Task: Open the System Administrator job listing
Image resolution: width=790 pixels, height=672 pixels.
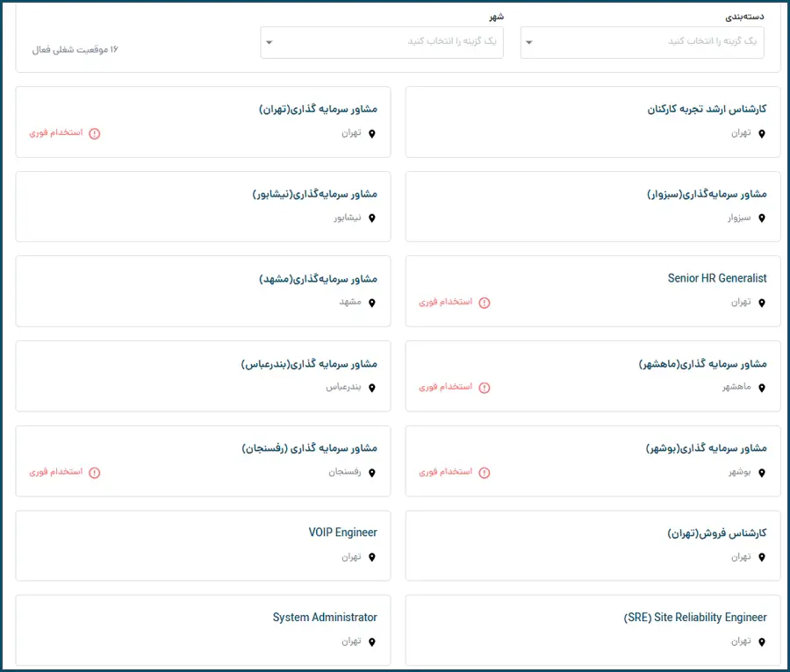Action: point(325,618)
